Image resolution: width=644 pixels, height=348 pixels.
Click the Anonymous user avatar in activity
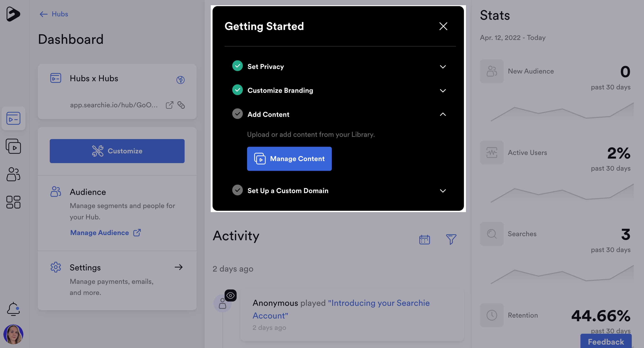point(222,304)
